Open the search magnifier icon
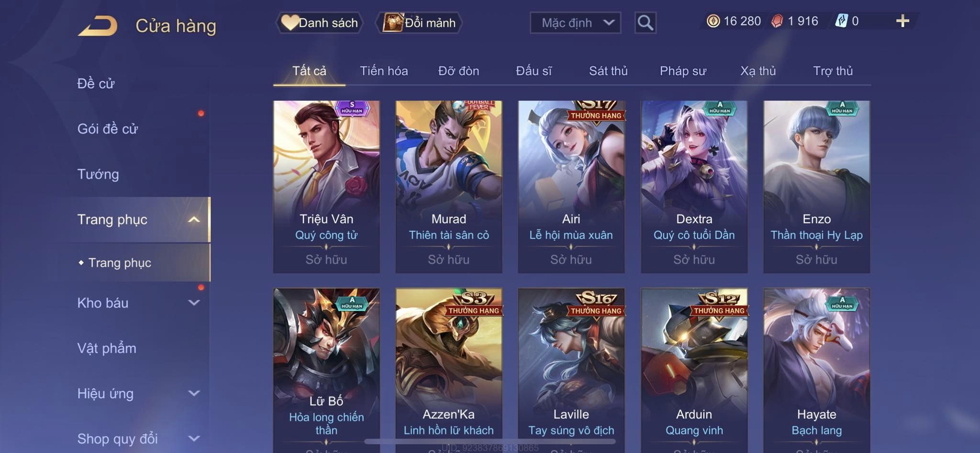Viewport: 980px width, 453px height. 645,23
